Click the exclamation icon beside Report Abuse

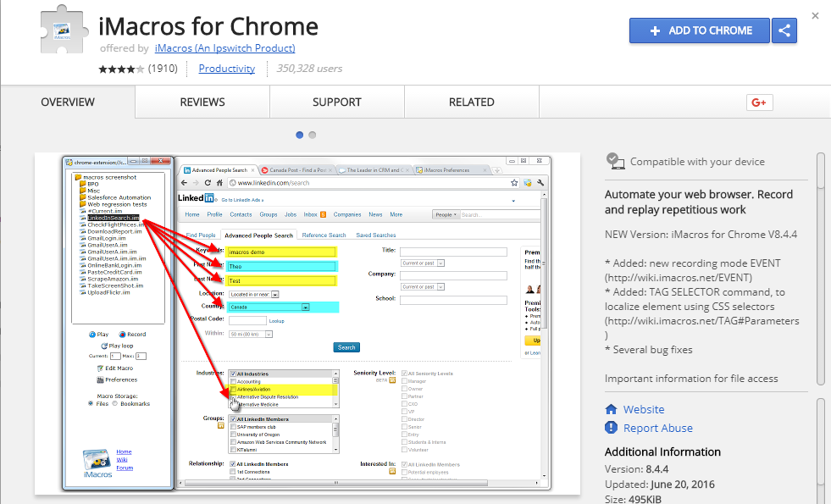[x=611, y=427]
